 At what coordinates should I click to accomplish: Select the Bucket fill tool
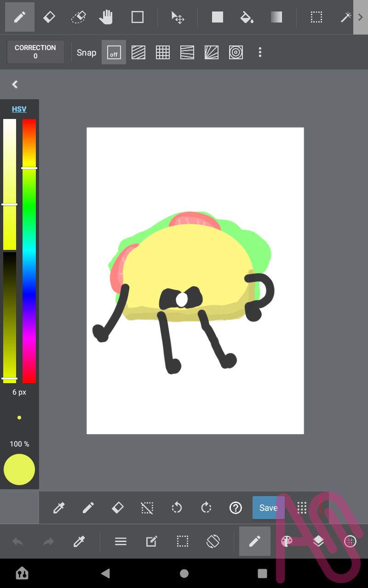point(247,17)
